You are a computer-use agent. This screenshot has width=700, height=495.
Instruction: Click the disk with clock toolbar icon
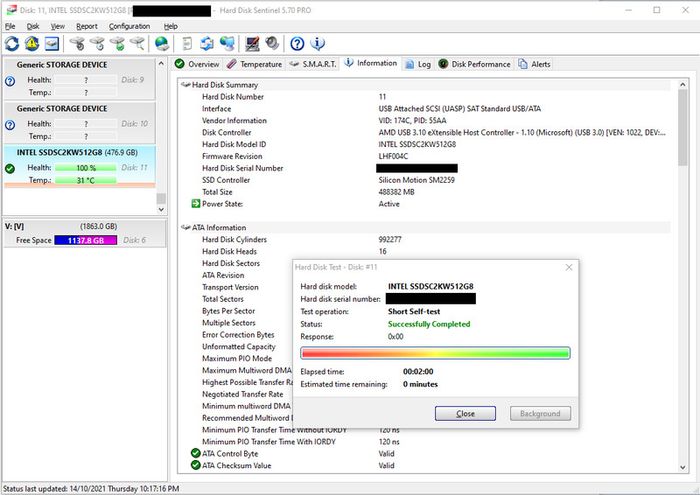click(x=97, y=43)
